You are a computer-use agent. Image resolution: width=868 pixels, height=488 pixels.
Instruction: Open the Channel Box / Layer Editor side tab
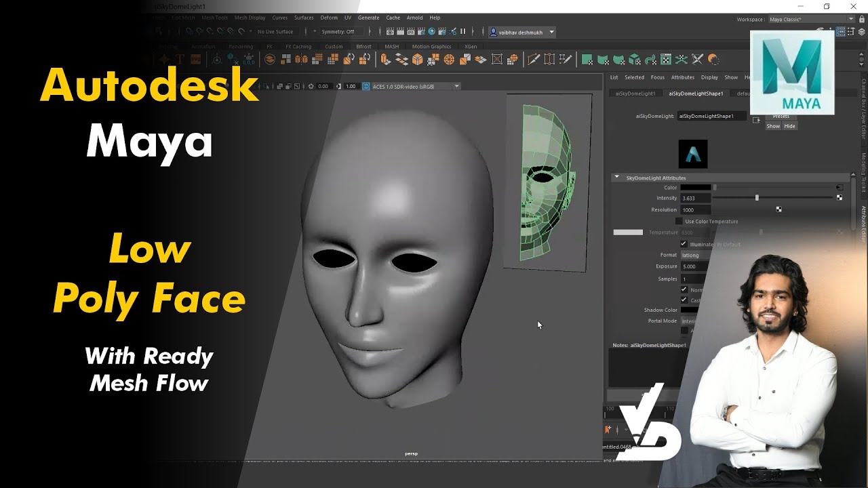click(x=864, y=108)
